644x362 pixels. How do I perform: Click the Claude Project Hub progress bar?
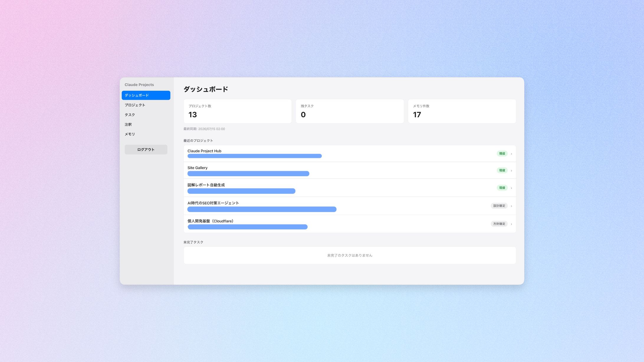tap(254, 156)
